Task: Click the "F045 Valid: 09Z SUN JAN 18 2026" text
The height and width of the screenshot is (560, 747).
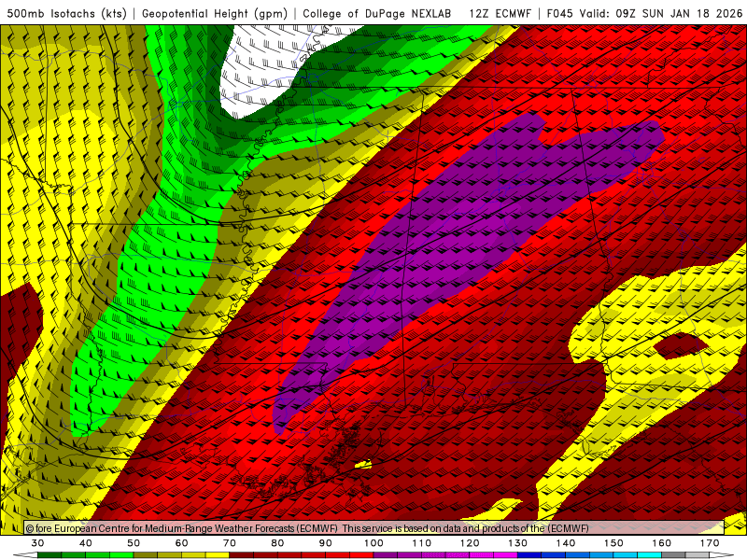Action: tap(644, 13)
